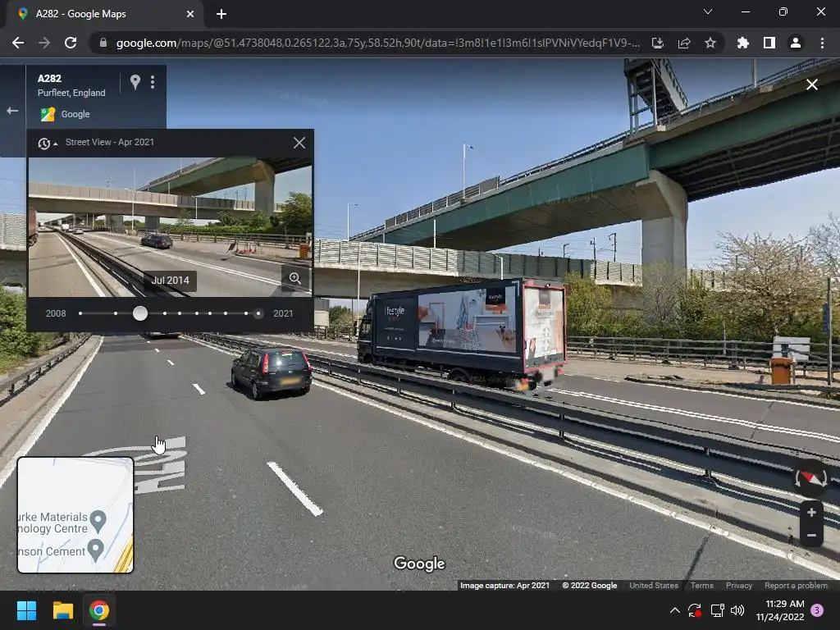The width and height of the screenshot is (840, 630).
Task: Open the Jul 2014 preview thumbnail
Action: pos(170,226)
